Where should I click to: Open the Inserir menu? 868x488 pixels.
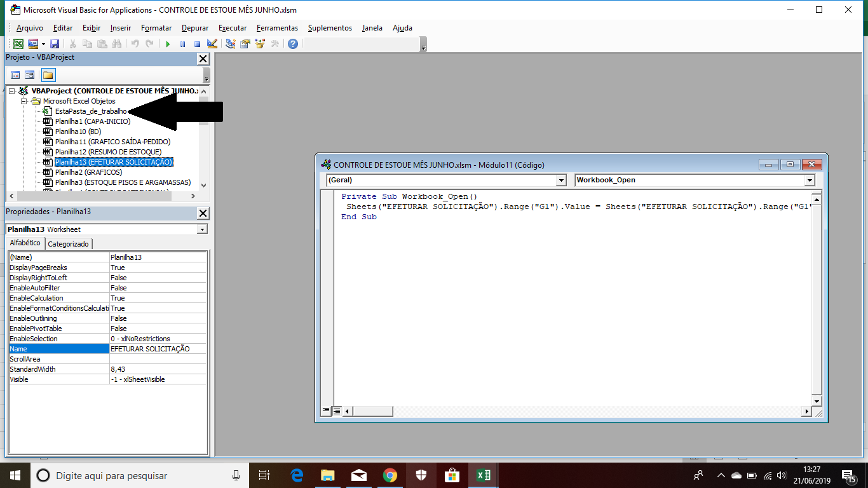pos(121,28)
